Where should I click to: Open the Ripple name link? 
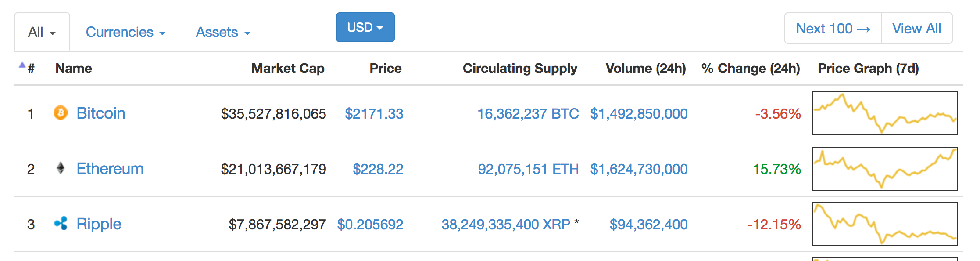point(99,224)
